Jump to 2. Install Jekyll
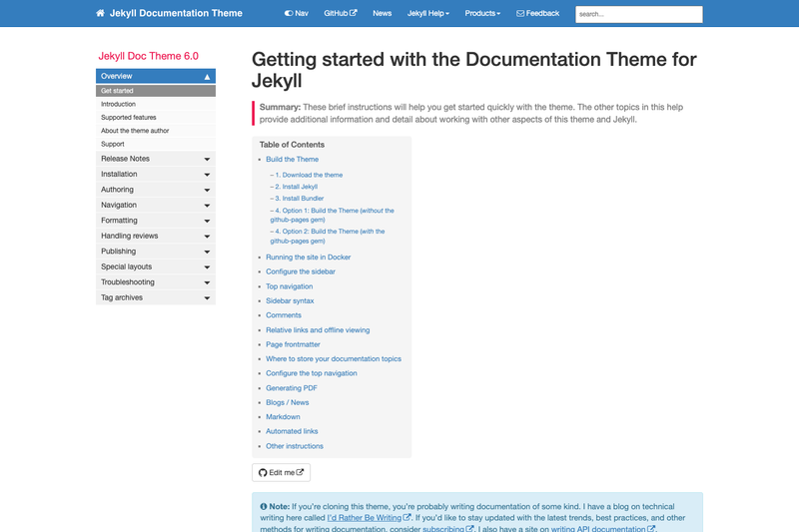 [x=296, y=187]
